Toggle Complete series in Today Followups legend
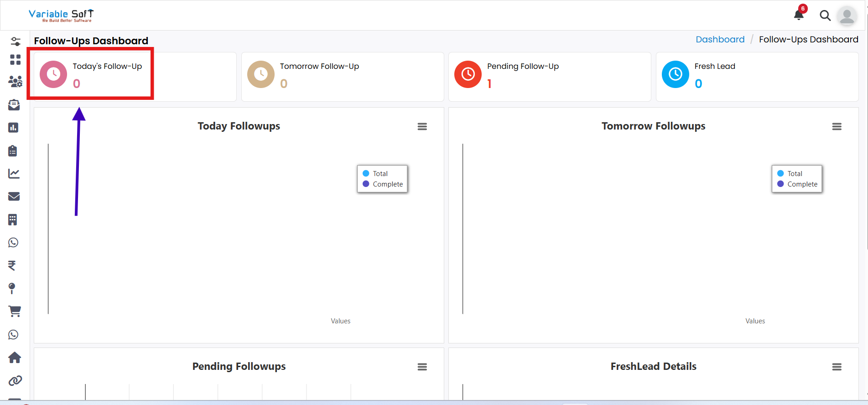The height and width of the screenshot is (405, 868). pyautogui.click(x=387, y=184)
